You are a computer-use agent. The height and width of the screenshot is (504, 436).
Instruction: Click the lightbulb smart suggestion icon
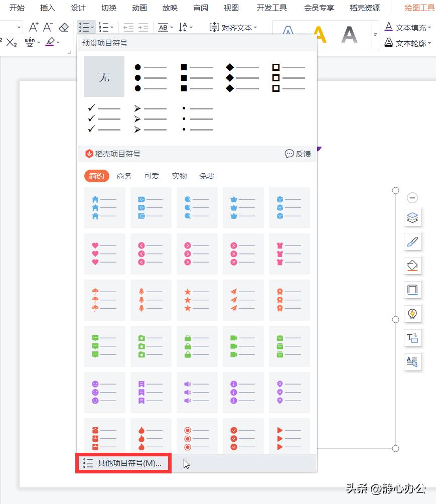[x=412, y=314]
